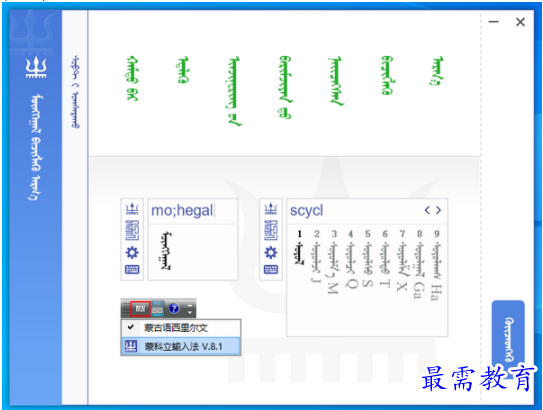Select 蒙科立输入法 V.8.1 menu entry
This screenshot has width=543, height=410.
(181, 346)
